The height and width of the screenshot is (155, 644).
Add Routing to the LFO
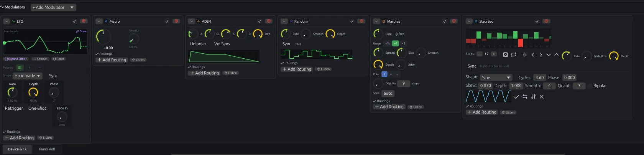(x=20, y=138)
